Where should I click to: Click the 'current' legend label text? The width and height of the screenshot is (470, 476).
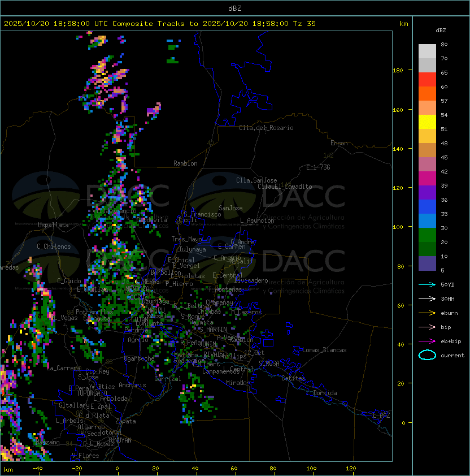(452, 356)
